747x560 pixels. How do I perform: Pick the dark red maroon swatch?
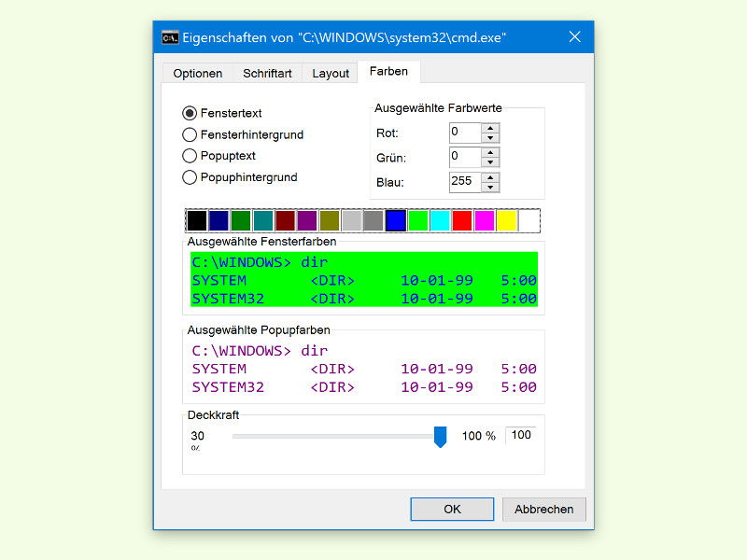(286, 221)
